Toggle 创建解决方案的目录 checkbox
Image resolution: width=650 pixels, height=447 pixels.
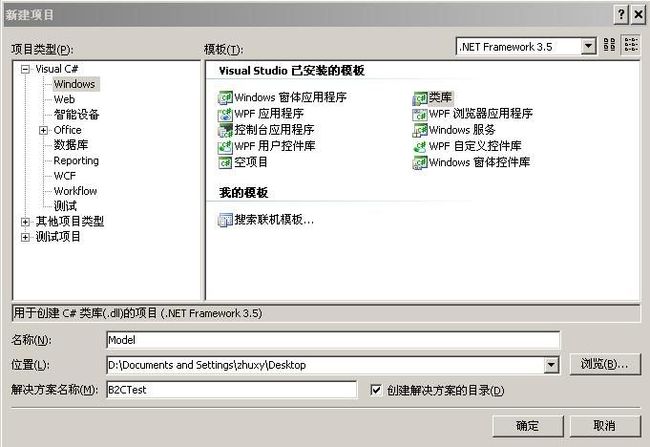(376, 390)
